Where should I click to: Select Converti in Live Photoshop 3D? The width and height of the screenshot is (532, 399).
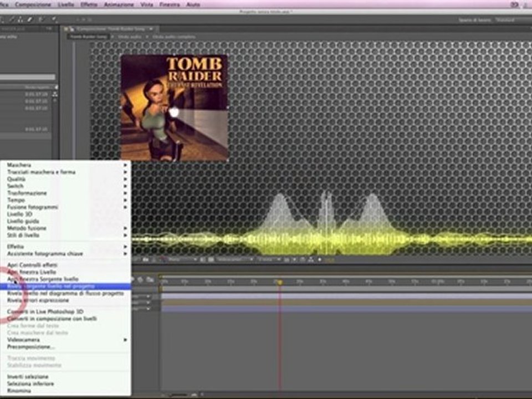click(66, 311)
